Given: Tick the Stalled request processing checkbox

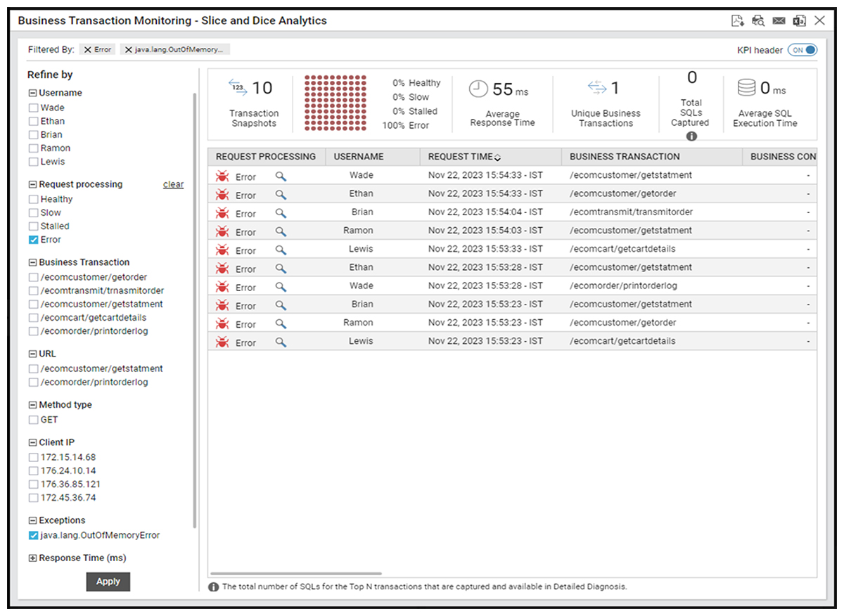Looking at the screenshot, I should [33, 226].
